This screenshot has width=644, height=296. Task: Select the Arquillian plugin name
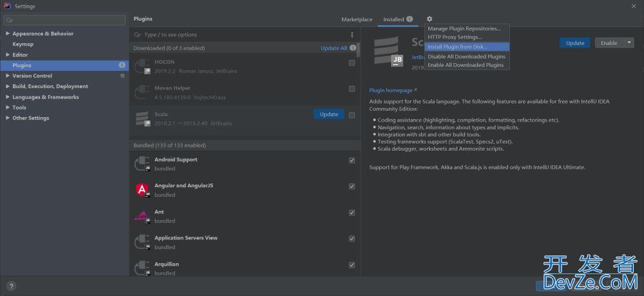coord(166,264)
